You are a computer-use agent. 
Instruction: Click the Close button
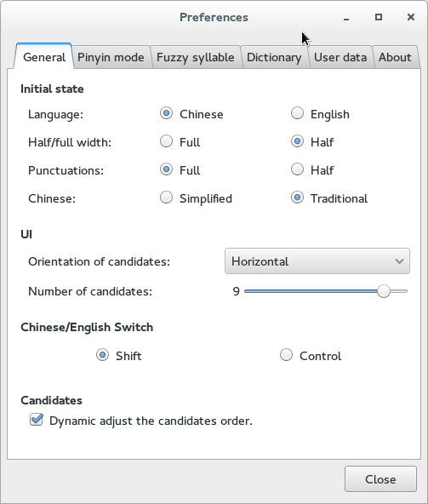(x=380, y=479)
